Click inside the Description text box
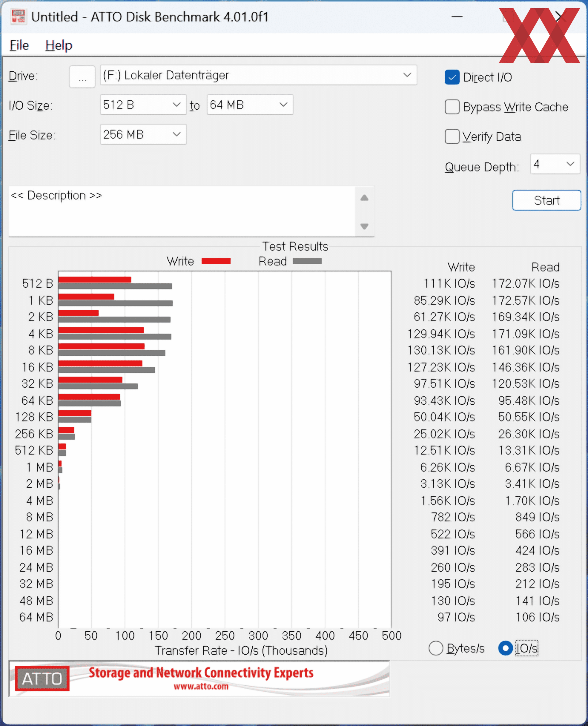The height and width of the screenshot is (726, 588). pos(182,211)
